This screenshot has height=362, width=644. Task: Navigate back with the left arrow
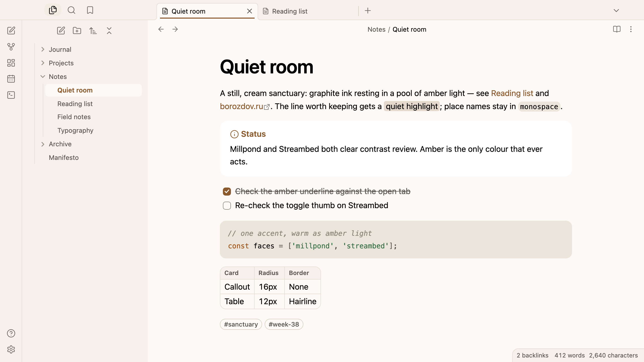point(161,29)
